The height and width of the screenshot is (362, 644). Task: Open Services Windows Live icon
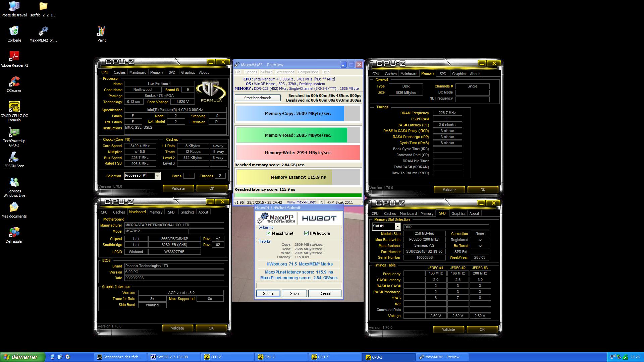pyautogui.click(x=14, y=187)
